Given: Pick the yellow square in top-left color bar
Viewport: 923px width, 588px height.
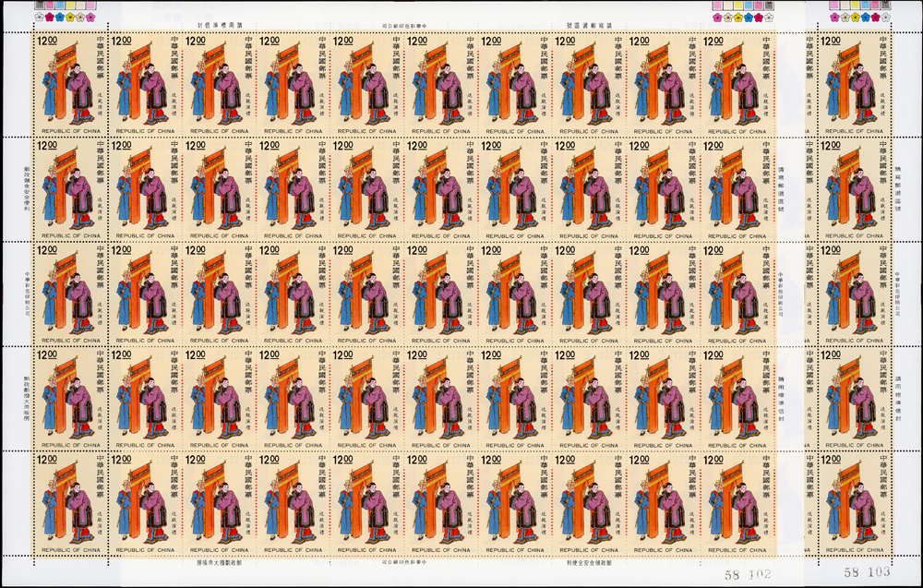Looking at the screenshot, I should [70, 5].
